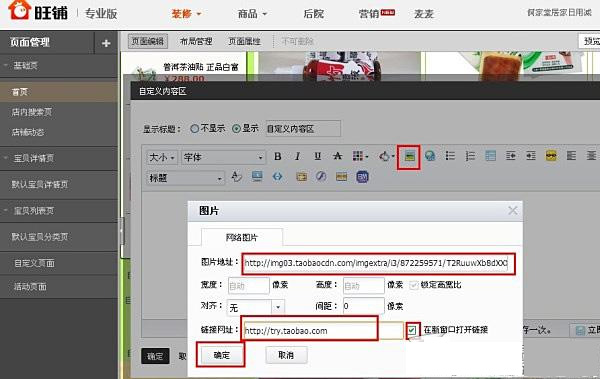This screenshot has height=379, width=600.
Task: Click 确定 in the 图片 dialog
Action: (222, 355)
